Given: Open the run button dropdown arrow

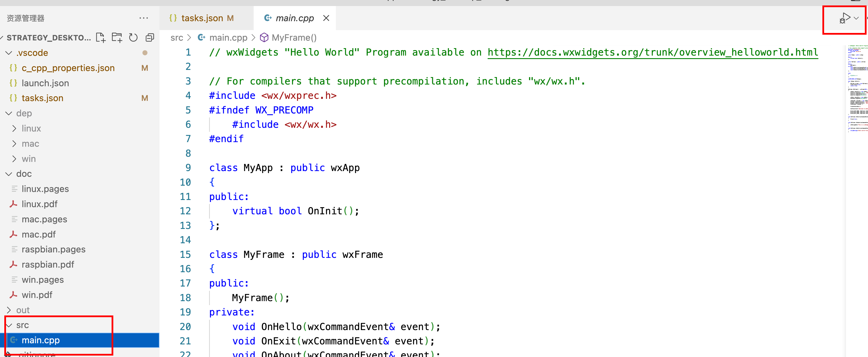Looking at the screenshot, I should 857,18.
